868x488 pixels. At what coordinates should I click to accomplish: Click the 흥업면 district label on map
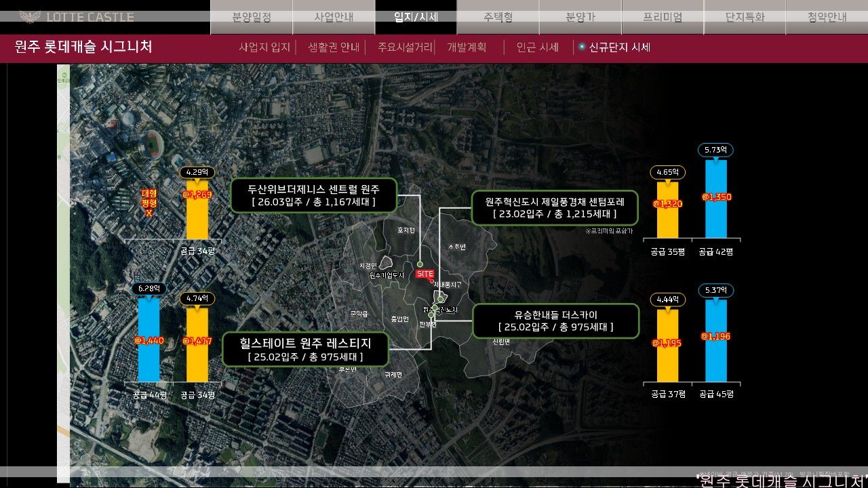pos(400,319)
